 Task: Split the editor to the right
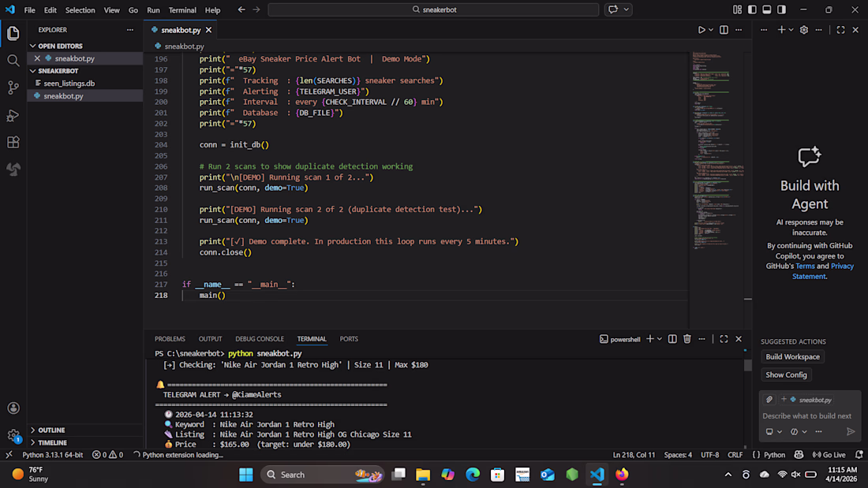tap(724, 30)
